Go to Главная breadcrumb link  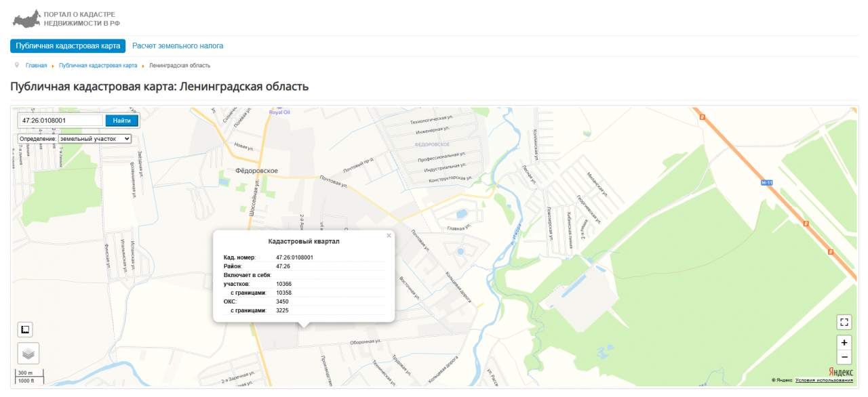point(36,66)
